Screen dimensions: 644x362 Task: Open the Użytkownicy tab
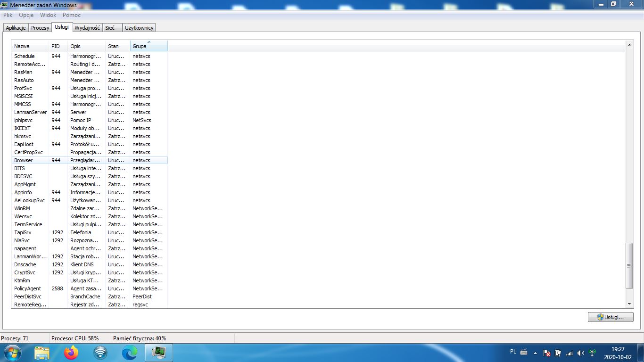pyautogui.click(x=139, y=28)
